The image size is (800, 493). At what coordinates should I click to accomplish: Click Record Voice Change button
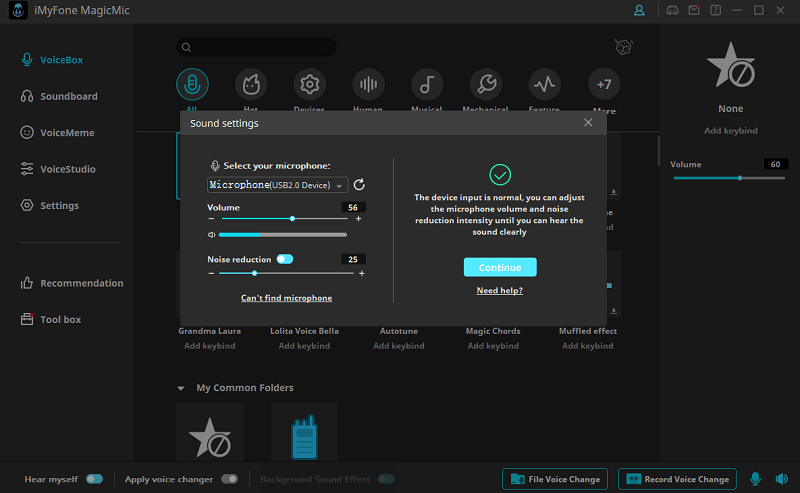(678, 479)
